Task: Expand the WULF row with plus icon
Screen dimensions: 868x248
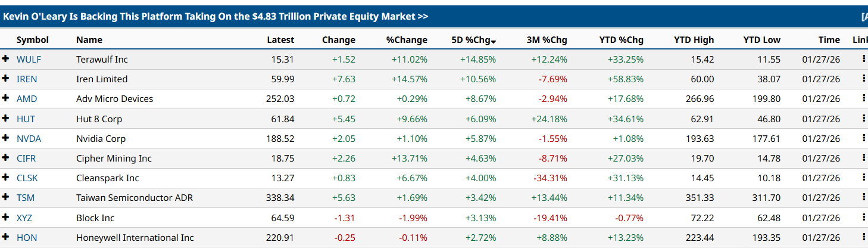Action: point(6,59)
